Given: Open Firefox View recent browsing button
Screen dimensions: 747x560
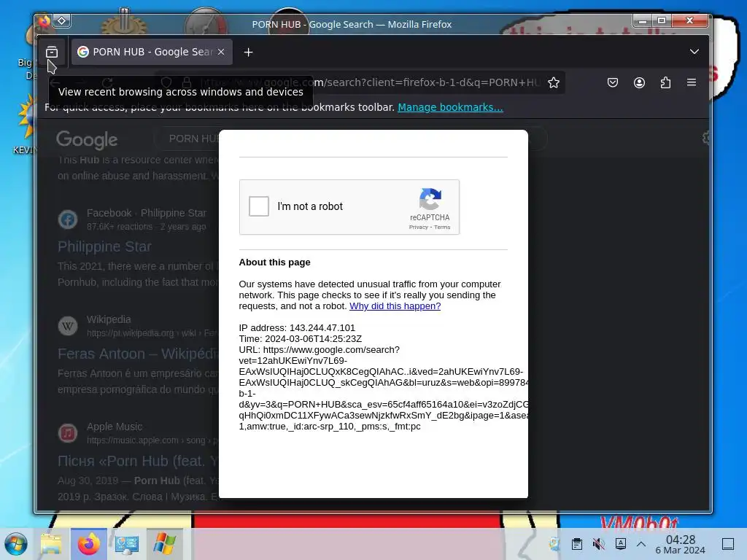Looking at the screenshot, I should (x=52, y=52).
